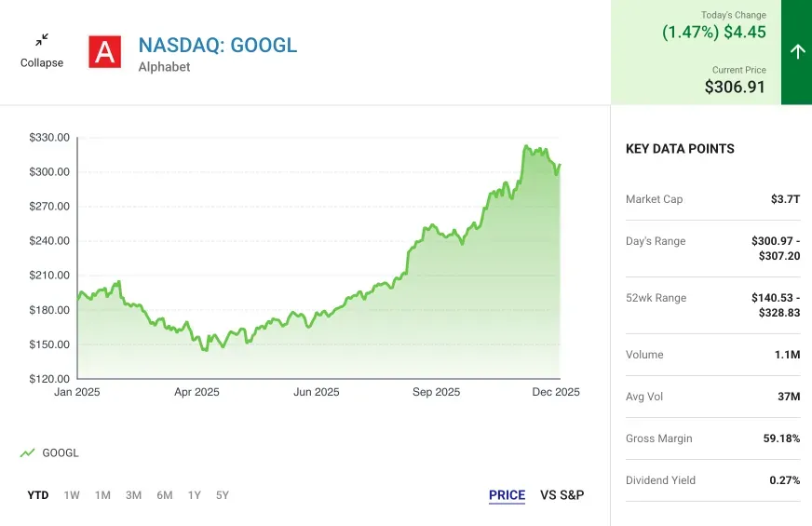The height and width of the screenshot is (526, 812).
Task: Select the 1Y chart range
Action: (x=194, y=495)
